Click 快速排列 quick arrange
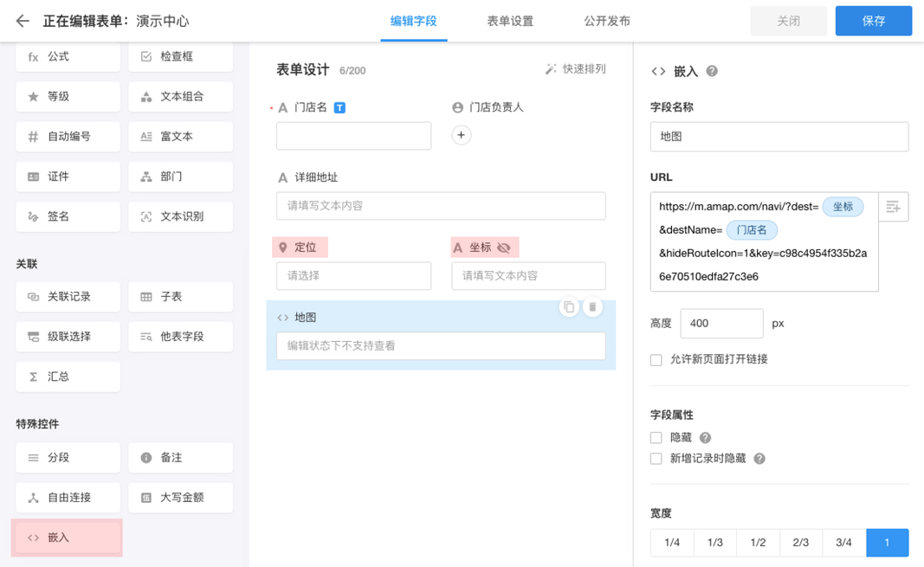Image resolution: width=924 pixels, height=567 pixels. tap(576, 69)
